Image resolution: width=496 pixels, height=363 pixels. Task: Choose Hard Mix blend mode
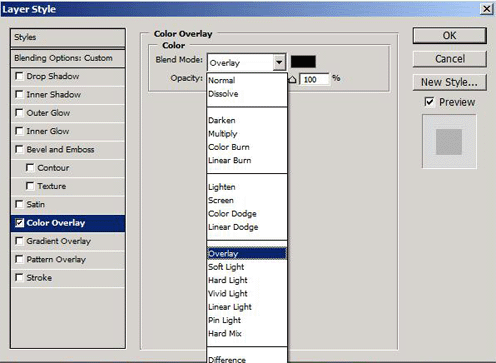pyautogui.click(x=247, y=334)
